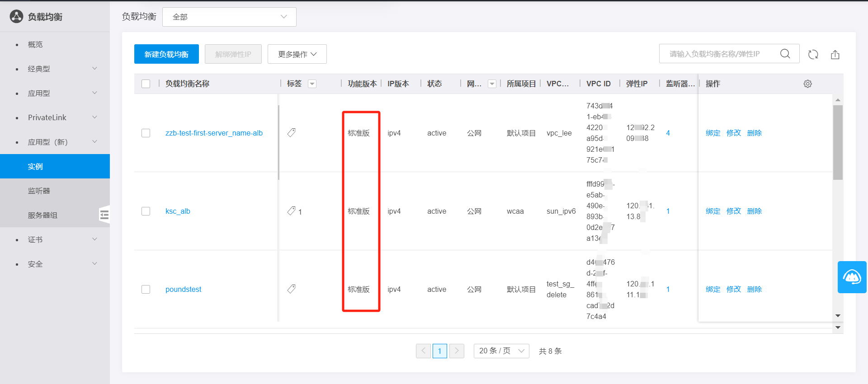The image size is (868, 384).
Task: Check the zzb-test-first-server_name-alb row checkbox
Action: 146,133
